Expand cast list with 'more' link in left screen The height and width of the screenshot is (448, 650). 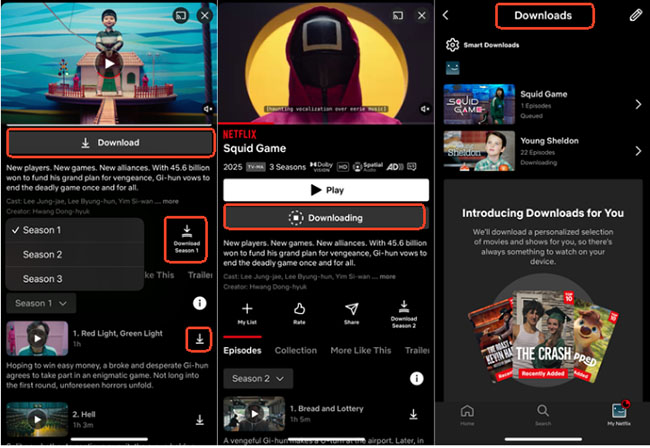(x=170, y=201)
